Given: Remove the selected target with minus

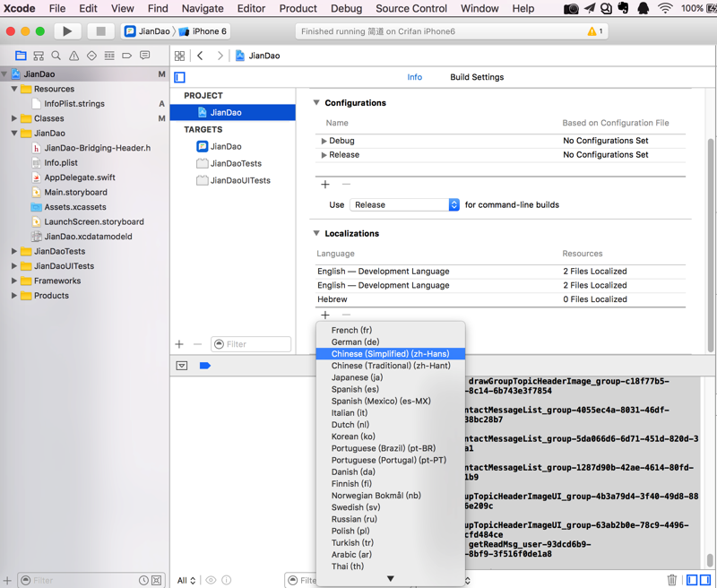Looking at the screenshot, I should (x=197, y=344).
